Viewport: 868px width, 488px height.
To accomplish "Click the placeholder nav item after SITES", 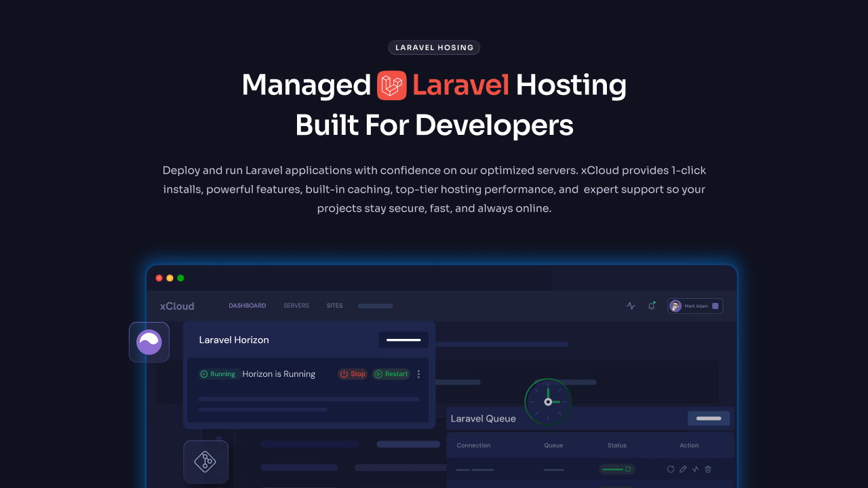I will tap(376, 306).
